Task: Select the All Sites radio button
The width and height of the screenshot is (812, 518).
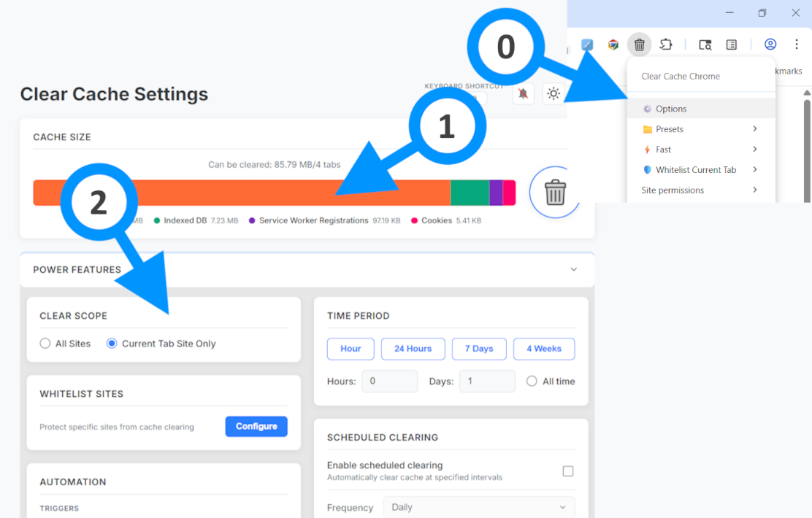Action: point(45,344)
